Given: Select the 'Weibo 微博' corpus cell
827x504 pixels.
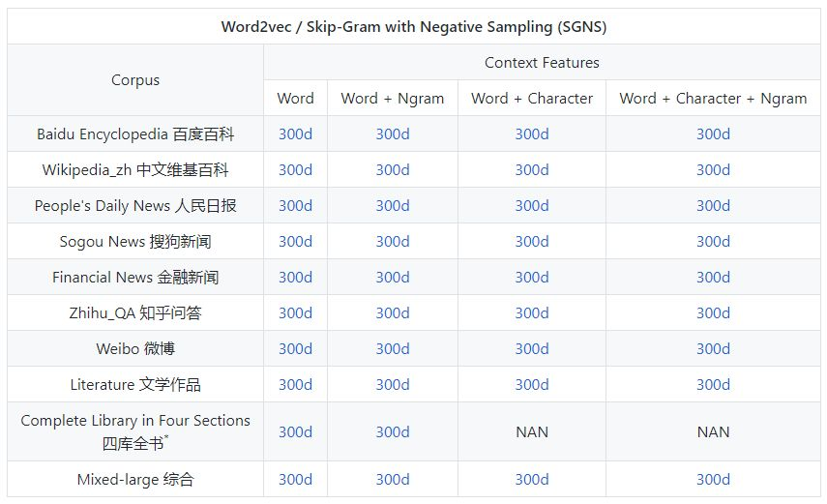Looking at the screenshot, I should [x=135, y=349].
